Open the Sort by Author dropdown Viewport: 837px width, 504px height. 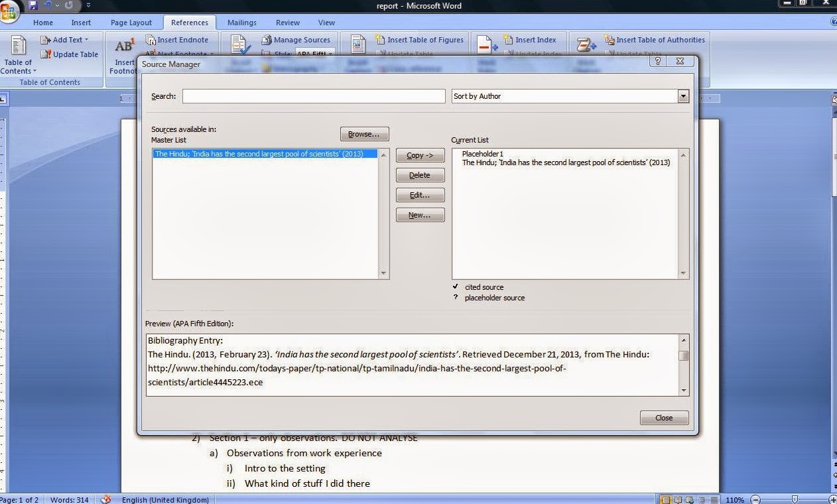pyautogui.click(x=682, y=96)
